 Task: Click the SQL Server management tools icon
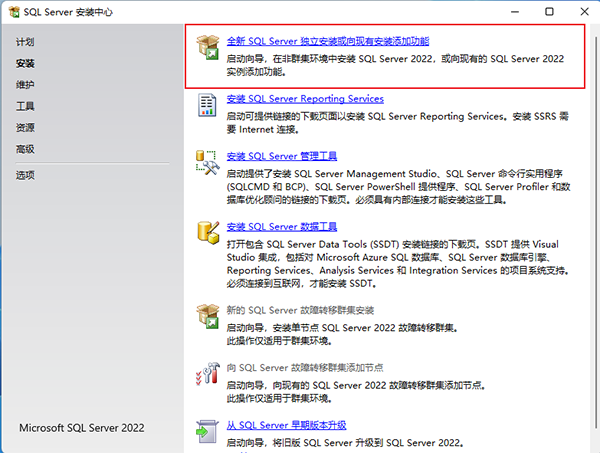pyautogui.click(x=208, y=163)
